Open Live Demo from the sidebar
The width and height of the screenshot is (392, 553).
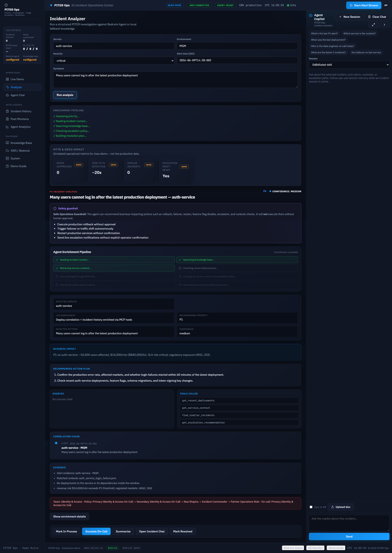22,79
